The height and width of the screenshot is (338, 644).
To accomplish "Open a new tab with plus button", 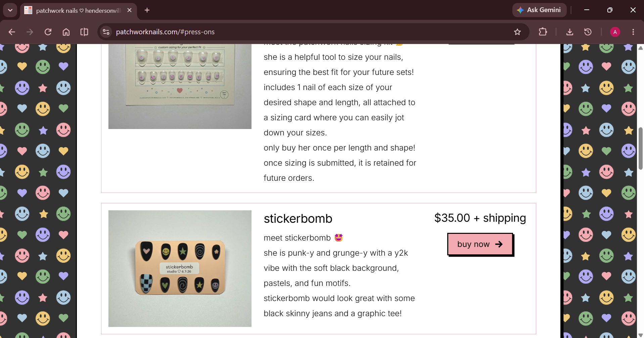I will tap(147, 10).
